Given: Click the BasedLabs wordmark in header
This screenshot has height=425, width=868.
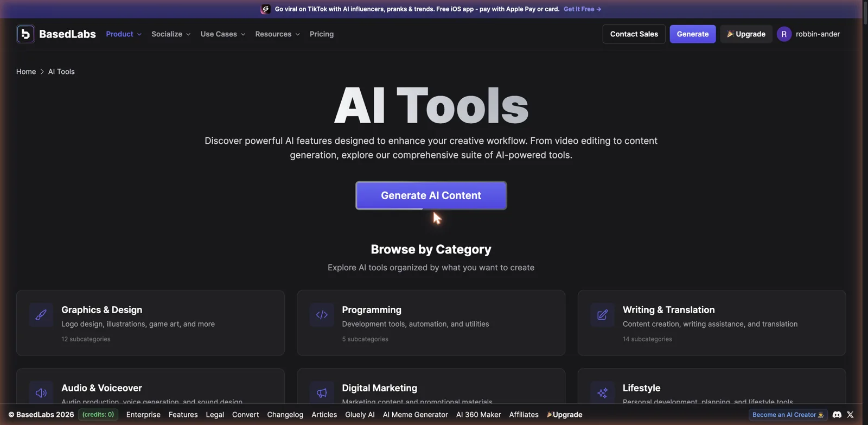Looking at the screenshot, I should 67,34.
